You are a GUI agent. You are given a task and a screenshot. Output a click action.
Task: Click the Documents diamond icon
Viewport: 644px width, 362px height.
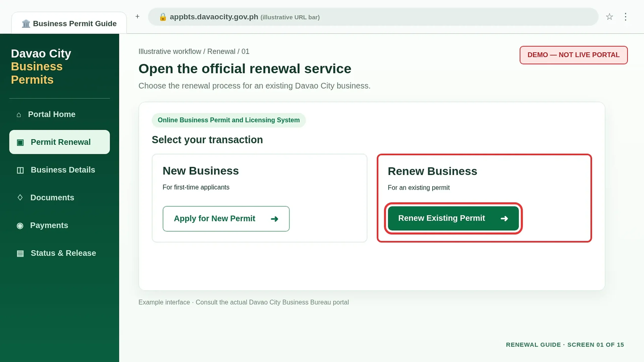click(x=20, y=198)
